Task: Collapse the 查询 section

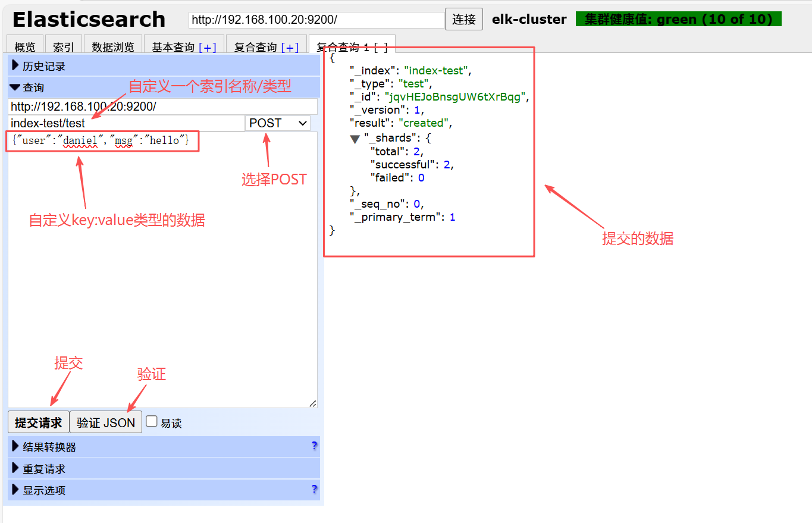Action: coord(164,87)
